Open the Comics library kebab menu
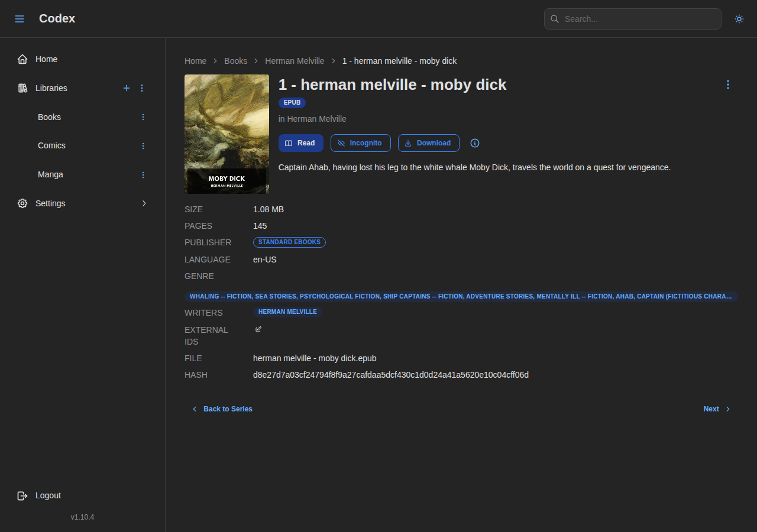Screen dimensions: 757x532 tap(143, 145)
